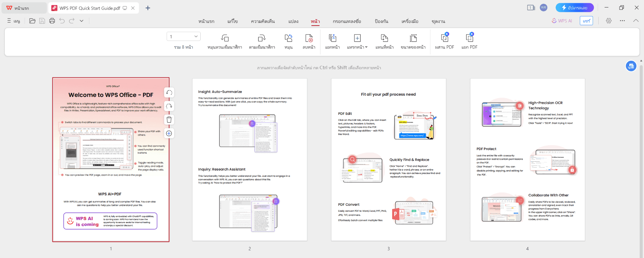Click the replace page icon
644x258 pixels.
click(x=384, y=38)
